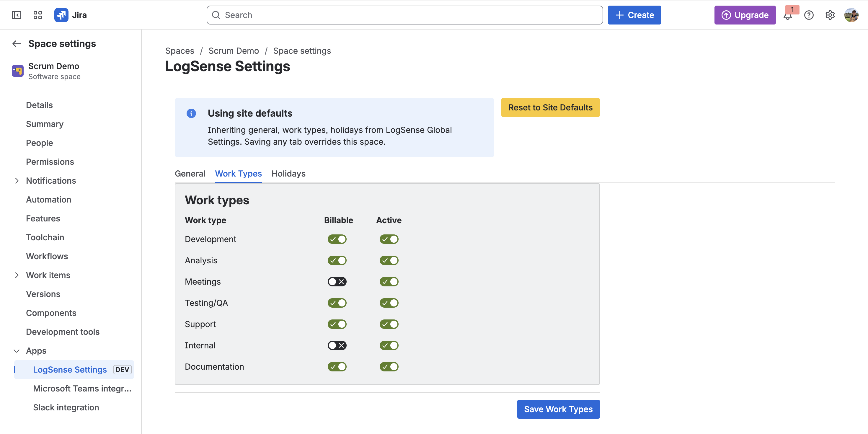Open Slack integration app settings
The width and height of the screenshot is (868, 434).
(x=66, y=407)
